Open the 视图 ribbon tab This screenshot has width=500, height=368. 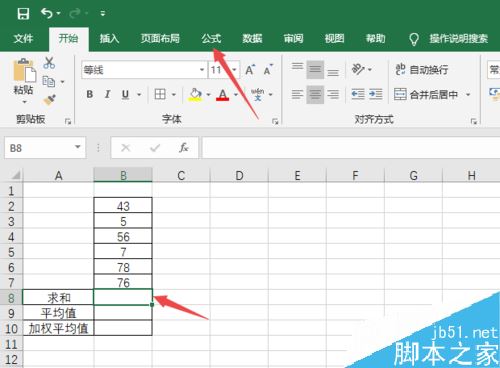pos(334,39)
